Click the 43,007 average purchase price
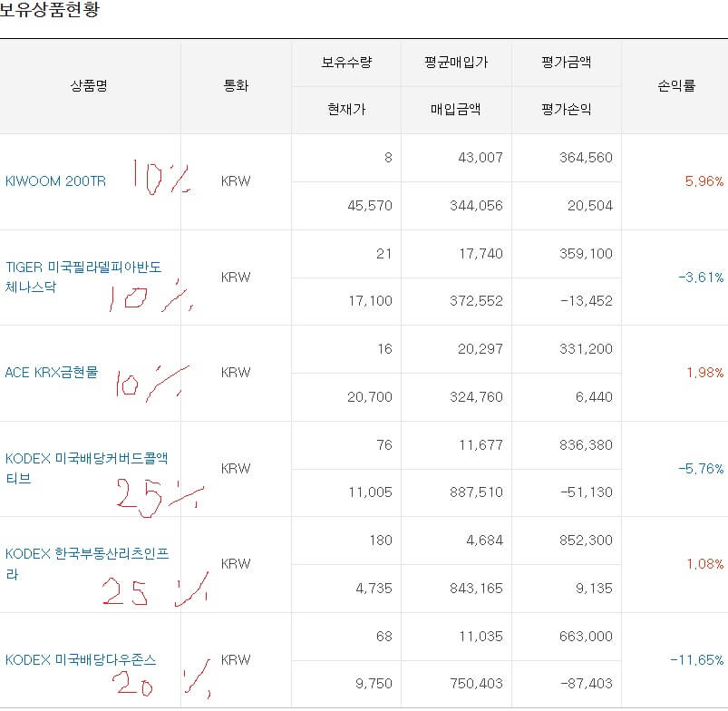Screen dimensions: 728x711 pos(480,158)
